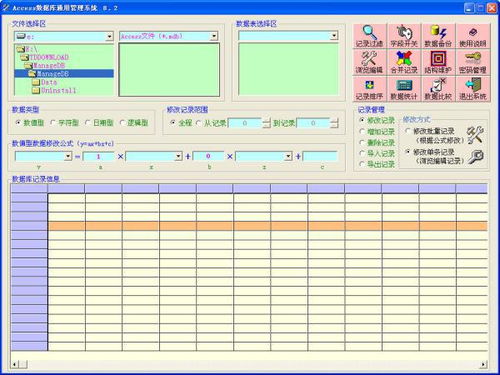The width and height of the screenshot is (500, 375).
Task: Open 使用说明 help manual
Action: point(473,36)
